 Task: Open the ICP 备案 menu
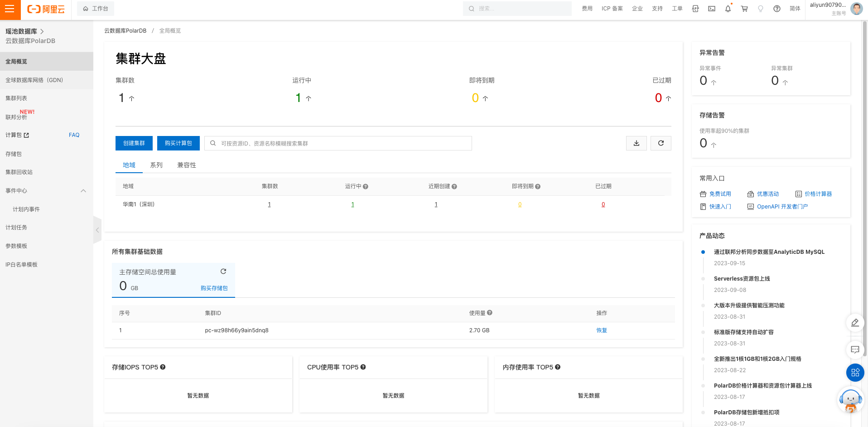click(x=612, y=9)
